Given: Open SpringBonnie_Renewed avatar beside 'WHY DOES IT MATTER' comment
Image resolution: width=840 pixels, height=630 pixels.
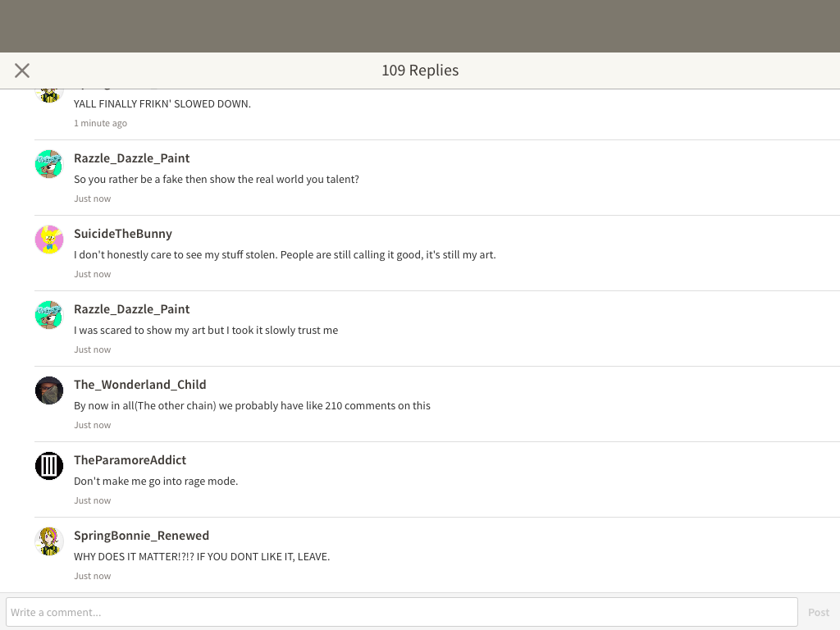Looking at the screenshot, I should (49, 541).
